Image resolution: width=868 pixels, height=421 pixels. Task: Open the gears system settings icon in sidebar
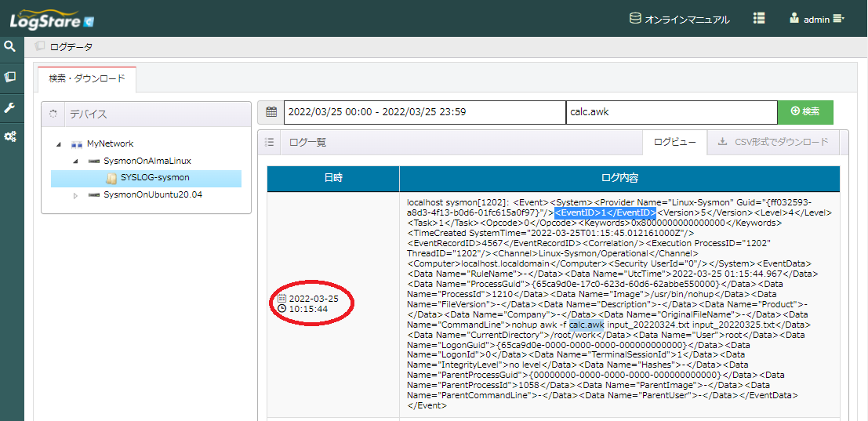click(x=9, y=136)
